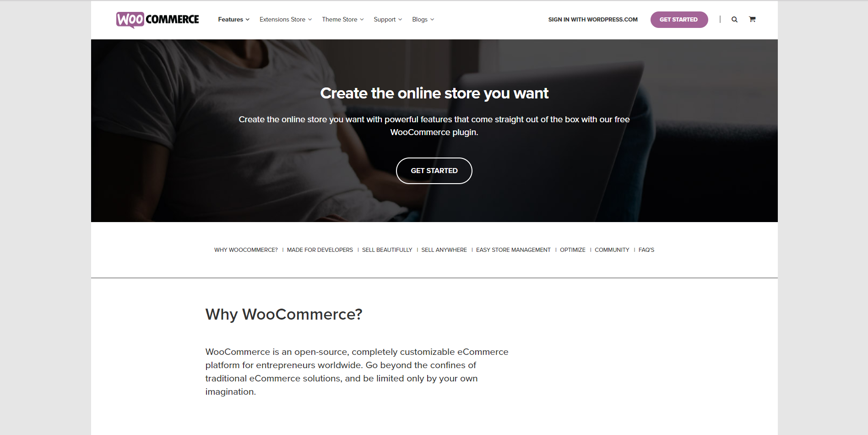Image resolution: width=868 pixels, height=435 pixels.
Task: Open the search magnifier icon
Action: click(x=734, y=19)
